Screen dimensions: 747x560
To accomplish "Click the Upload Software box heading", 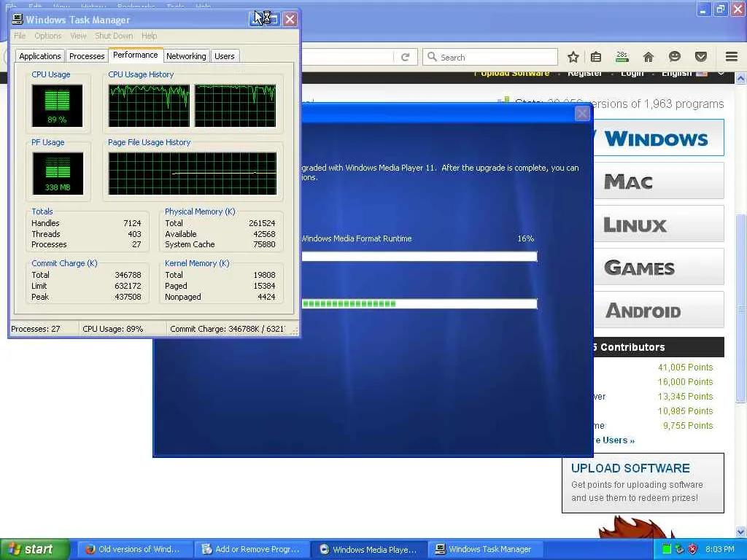I will [630, 468].
